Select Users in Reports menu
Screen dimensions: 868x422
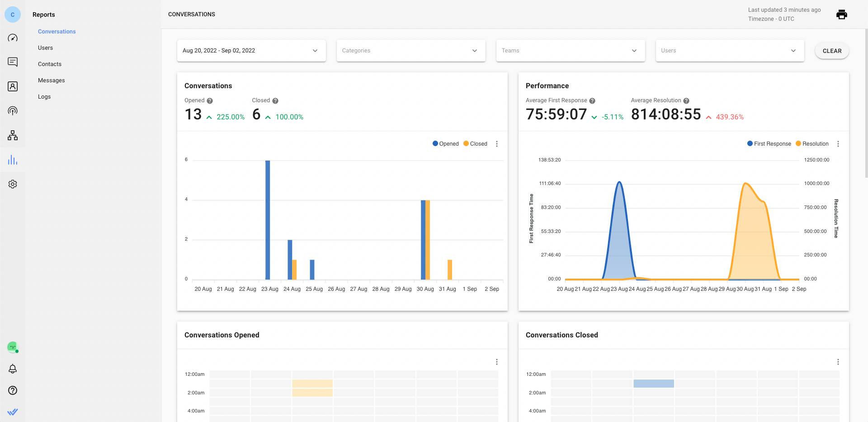click(x=45, y=48)
